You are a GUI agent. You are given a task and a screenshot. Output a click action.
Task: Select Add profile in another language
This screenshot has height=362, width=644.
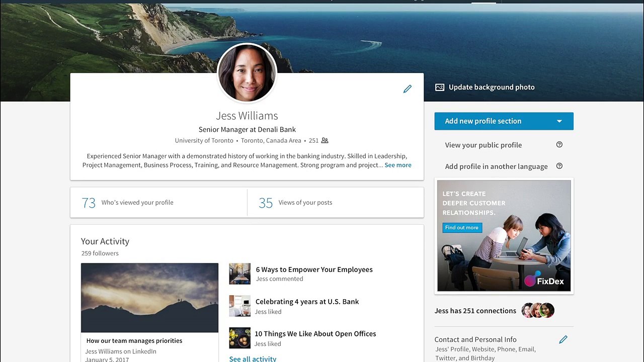pos(496,166)
